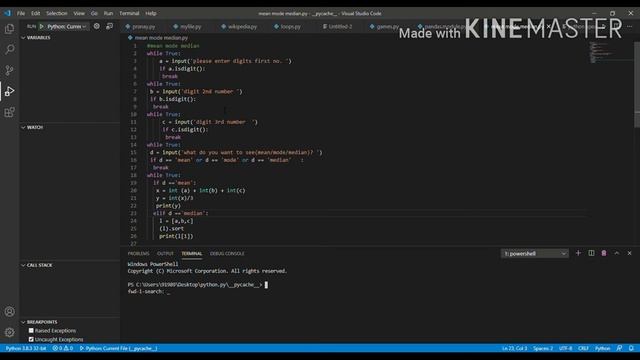This screenshot has height=360, width=640.
Task: Close the terminal panel
Action: click(629, 253)
